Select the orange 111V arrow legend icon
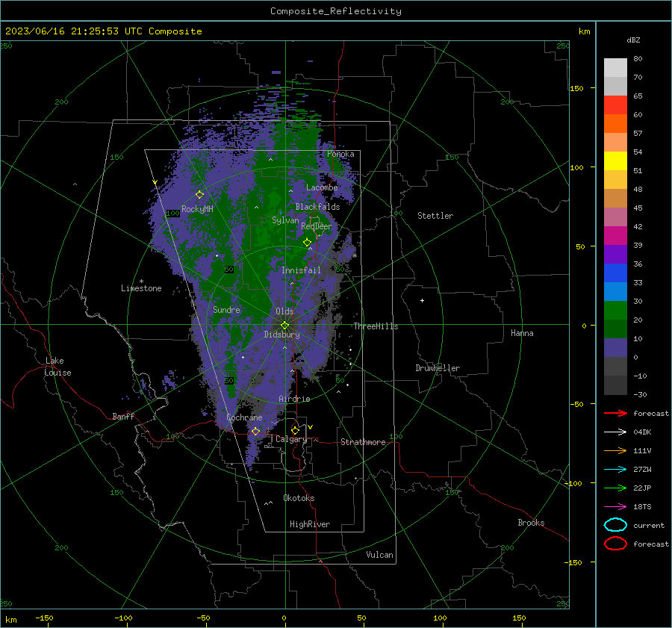This screenshot has width=672, height=628. (x=615, y=450)
